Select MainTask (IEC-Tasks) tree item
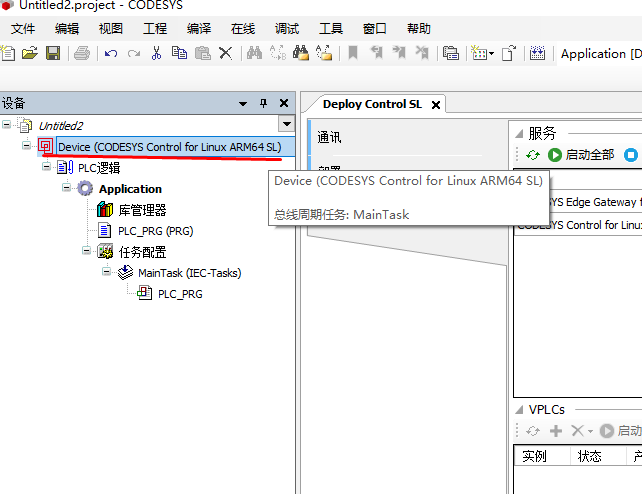Viewport: 642px width, 494px height. [x=190, y=273]
